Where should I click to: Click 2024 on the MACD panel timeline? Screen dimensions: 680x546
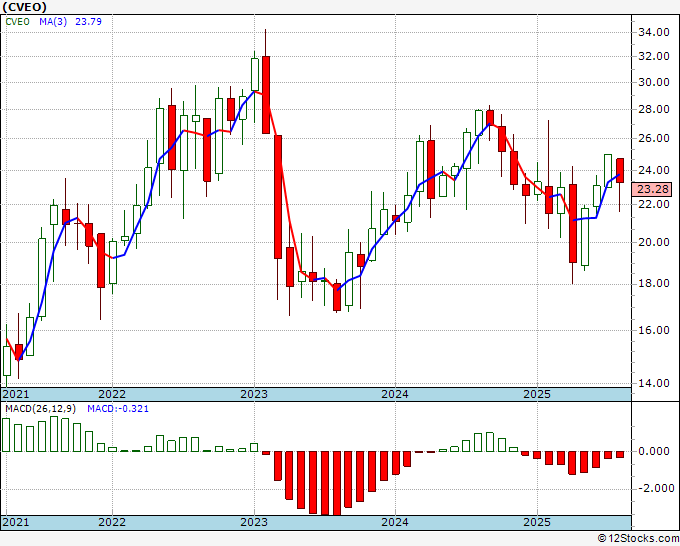395,522
